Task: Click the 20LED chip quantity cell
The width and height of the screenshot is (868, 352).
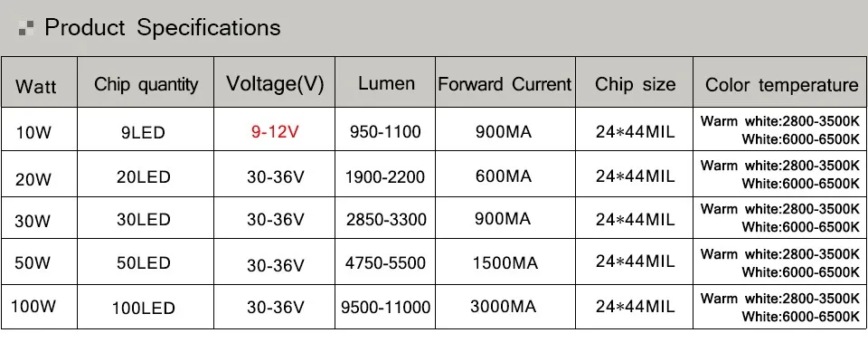Action: 144,176
